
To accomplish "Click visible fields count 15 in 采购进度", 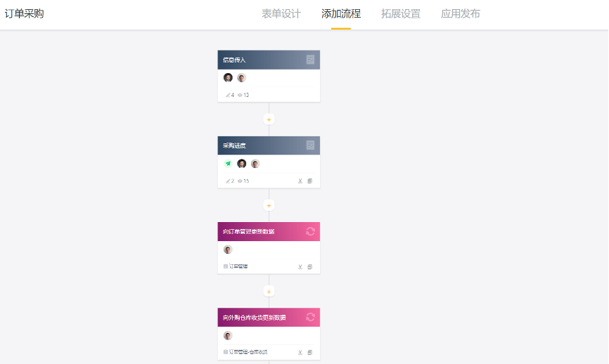I will [243, 181].
